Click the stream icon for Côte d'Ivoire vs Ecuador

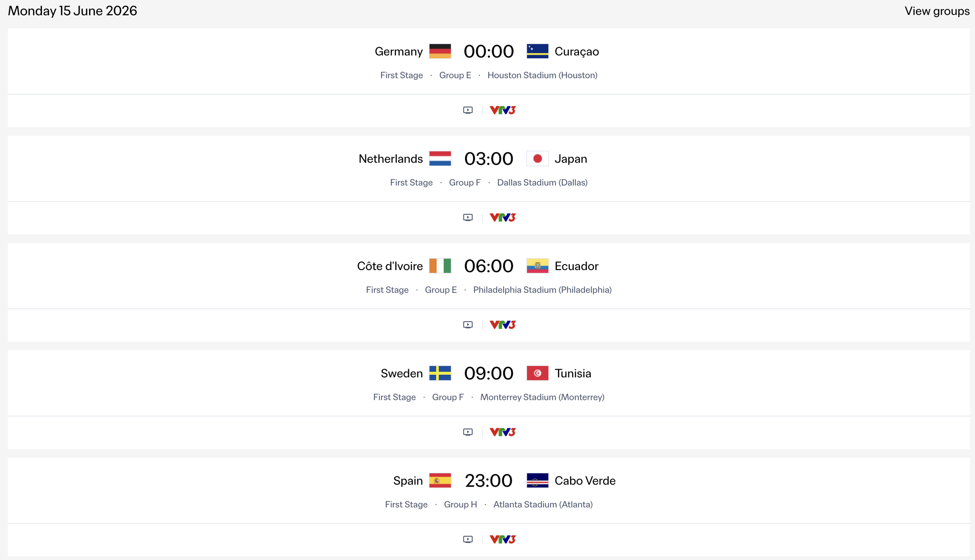click(467, 325)
